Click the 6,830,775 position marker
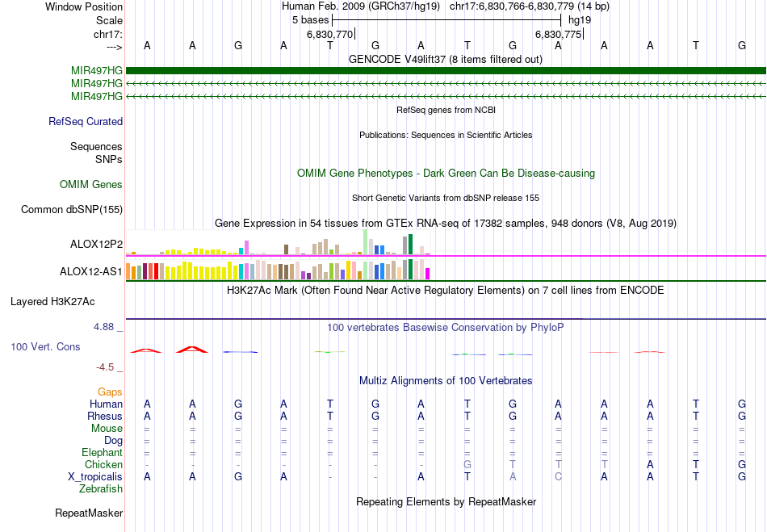767x532 pixels. pos(558,34)
